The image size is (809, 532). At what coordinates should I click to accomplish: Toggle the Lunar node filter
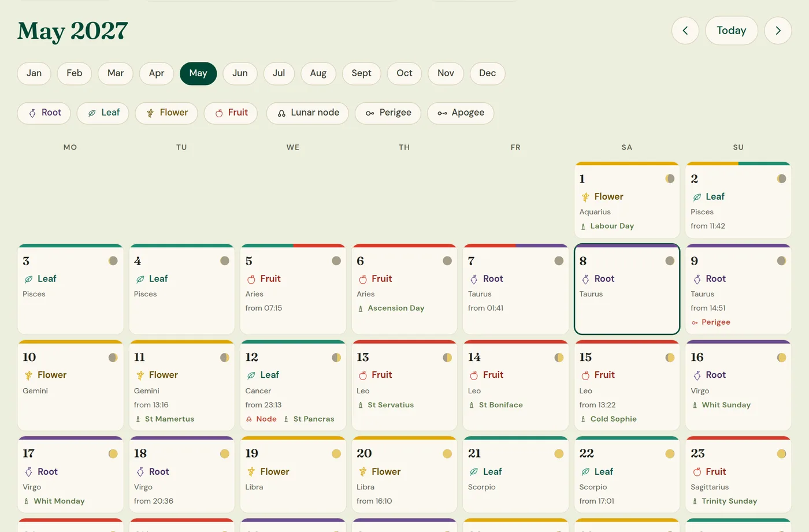coord(307,113)
